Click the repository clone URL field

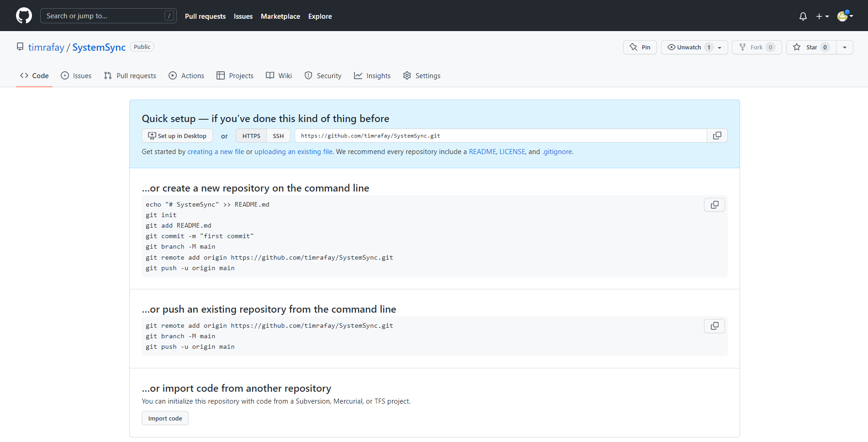(501, 136)
